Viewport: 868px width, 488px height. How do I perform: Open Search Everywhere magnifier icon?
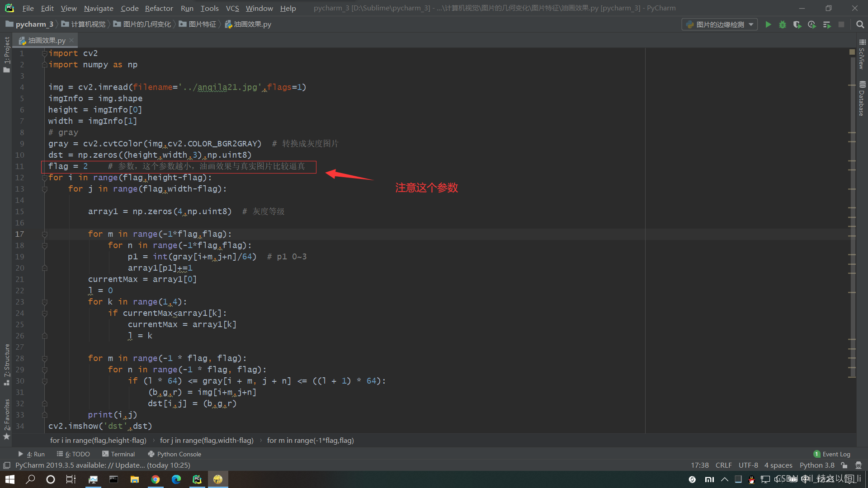coord(860,24)
